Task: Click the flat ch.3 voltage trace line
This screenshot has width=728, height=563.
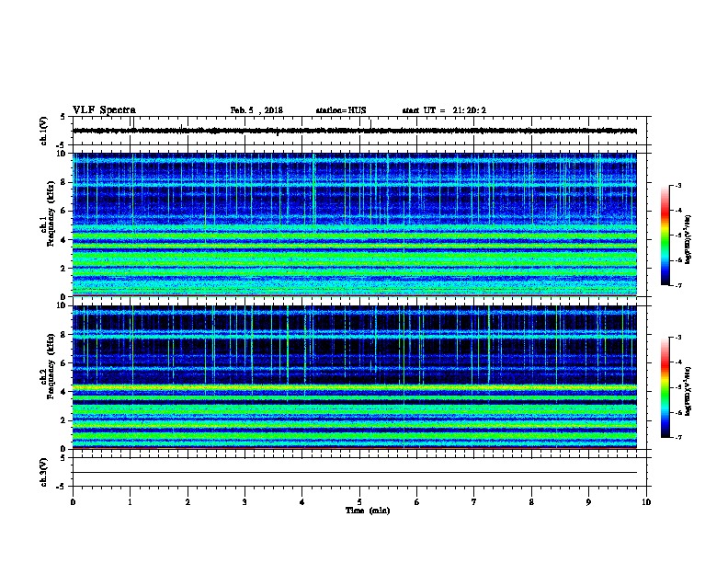Action: coord(355,473)
